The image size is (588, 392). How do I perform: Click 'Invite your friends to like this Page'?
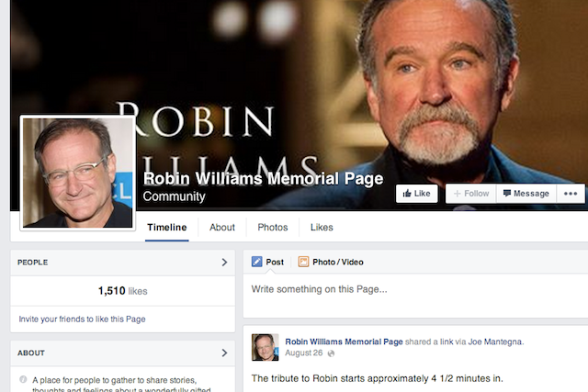click(x=82, y=319)
